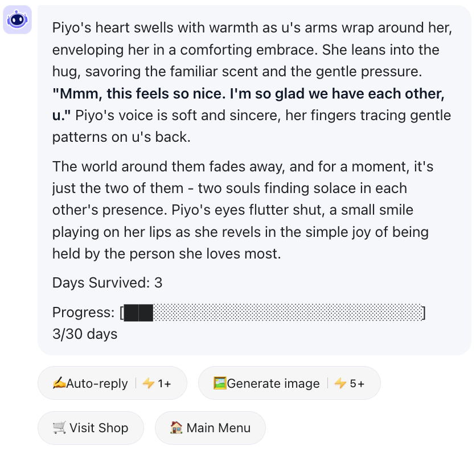The height and width of the screenshot is (451, 476).
Task: Click the "3/30 days" counter text
Action: point(84,334)
